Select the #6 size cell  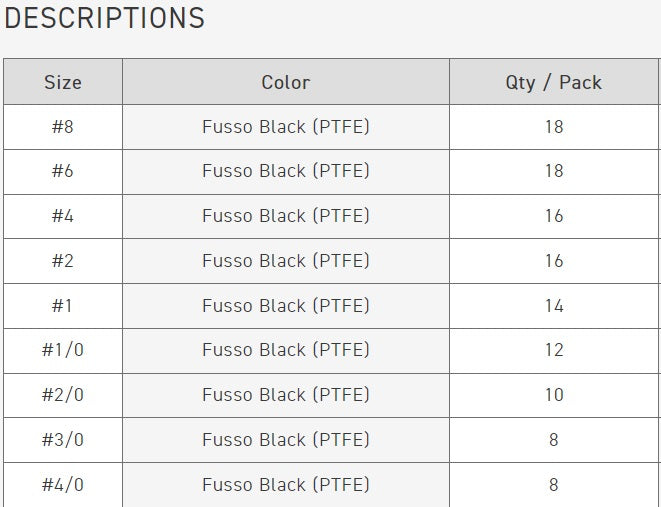pos(63,171)
